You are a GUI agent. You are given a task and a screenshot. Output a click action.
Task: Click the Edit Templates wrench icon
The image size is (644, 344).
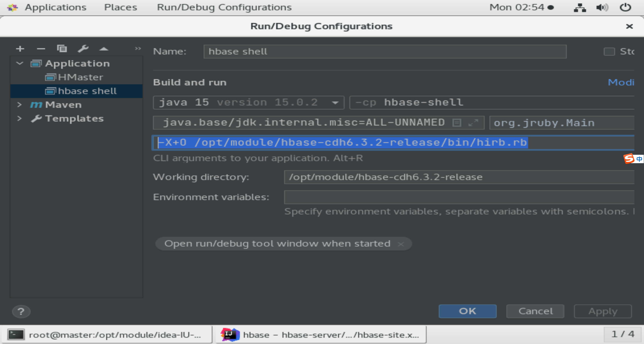[83, 48]
